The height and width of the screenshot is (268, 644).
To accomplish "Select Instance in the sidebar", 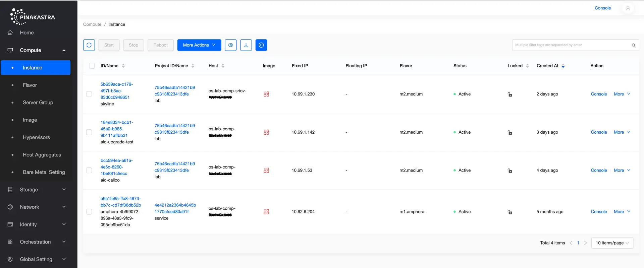I will pos(36,68).
